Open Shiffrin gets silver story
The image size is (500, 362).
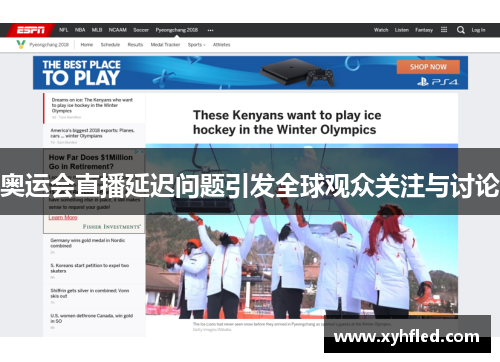(x=90, y=293)
